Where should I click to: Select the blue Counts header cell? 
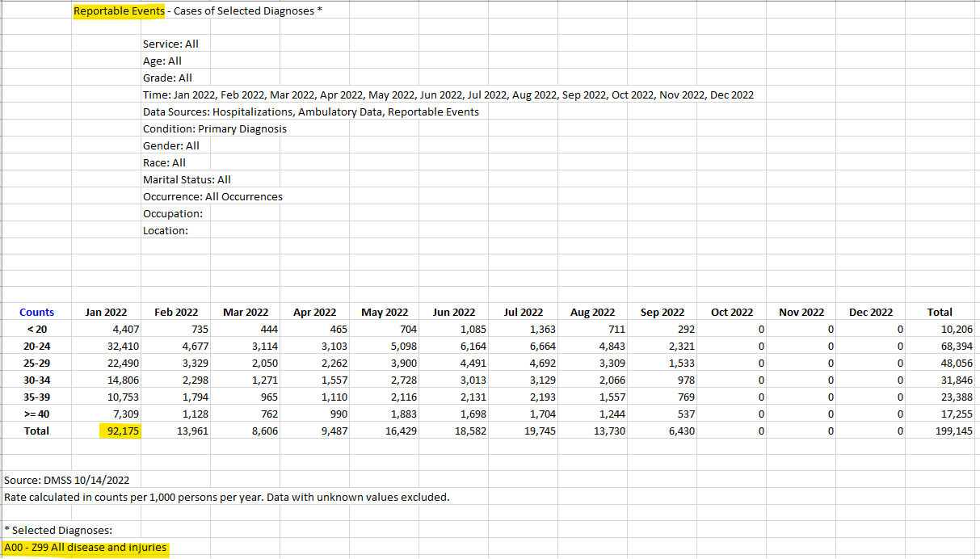click(37, 312)
